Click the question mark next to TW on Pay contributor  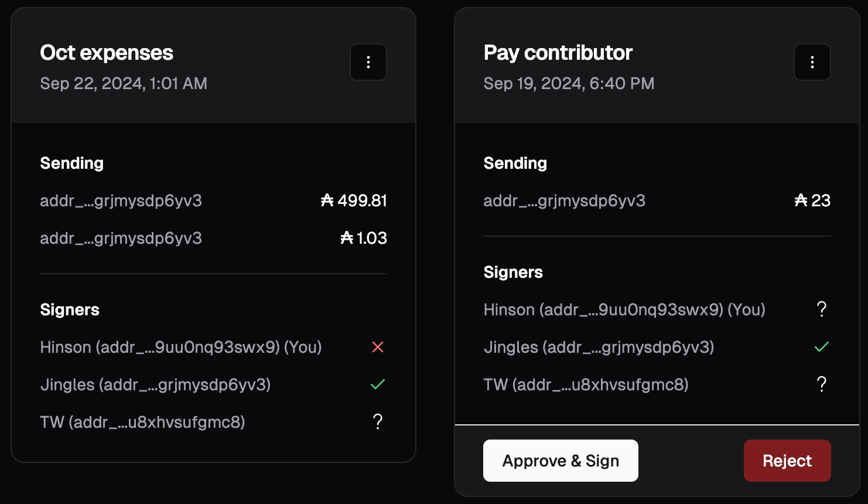coord(822,384)
